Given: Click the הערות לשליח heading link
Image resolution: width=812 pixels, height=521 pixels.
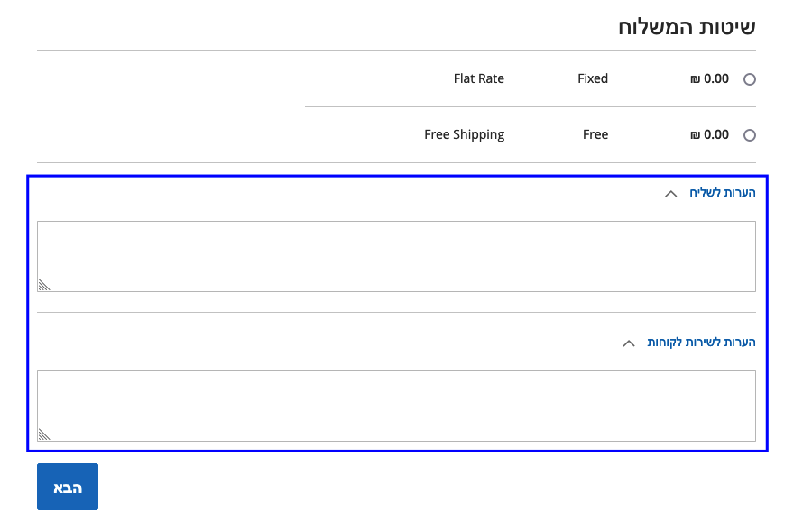Looking at the screenshot, I should pyautogui.click(x=722, y=193).
